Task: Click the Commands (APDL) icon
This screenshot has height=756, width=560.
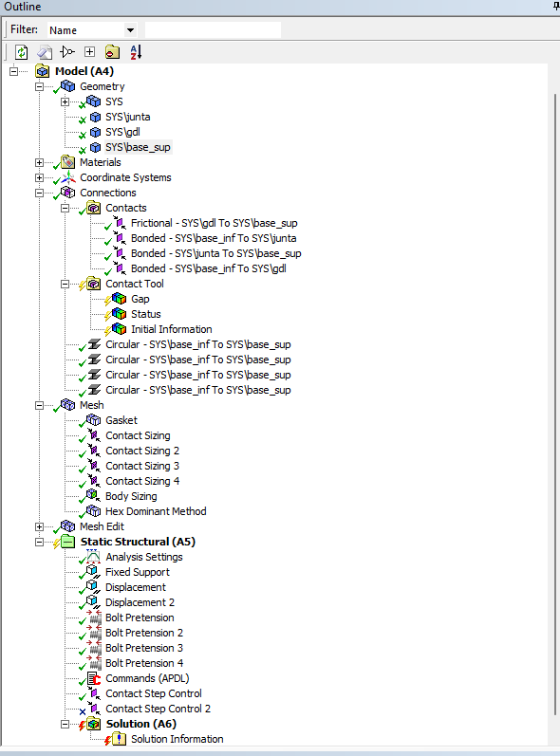Action: tap(94, 678)
